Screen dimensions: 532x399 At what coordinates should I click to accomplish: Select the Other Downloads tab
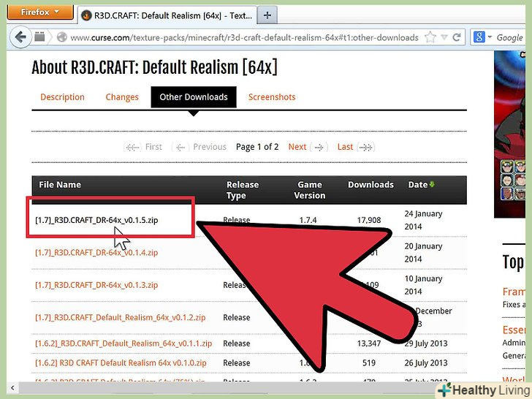(x=194, y=97)
